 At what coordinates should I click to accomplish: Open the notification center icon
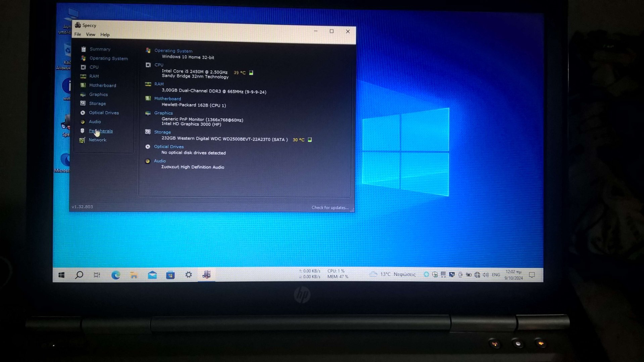tap(532, 275)
